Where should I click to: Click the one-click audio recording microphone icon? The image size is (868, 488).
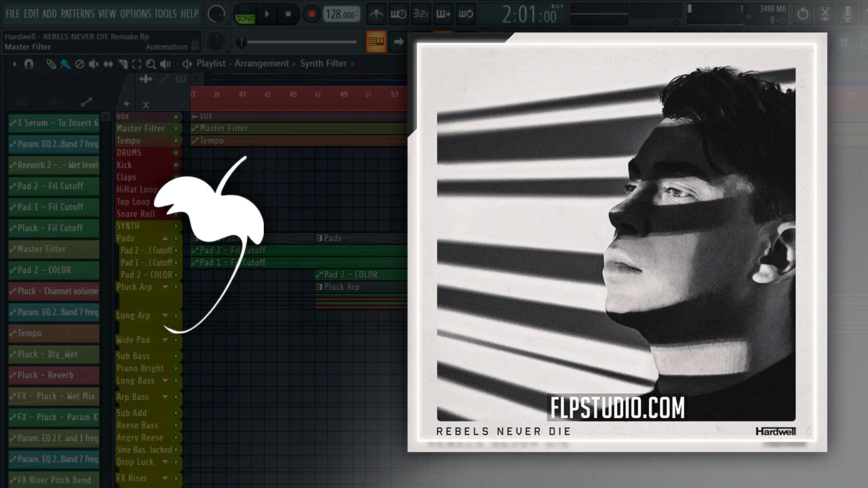pos(848,14)
